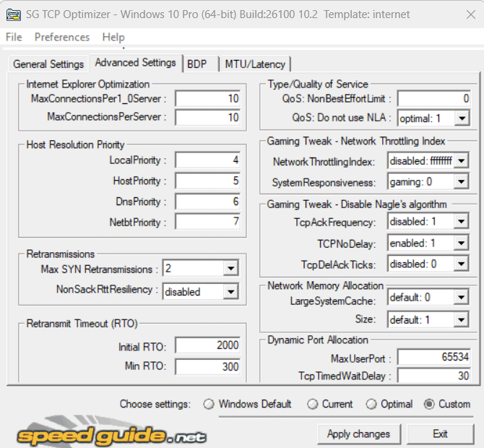Expand the Max SYN Retransmissions dropdown

231,268
